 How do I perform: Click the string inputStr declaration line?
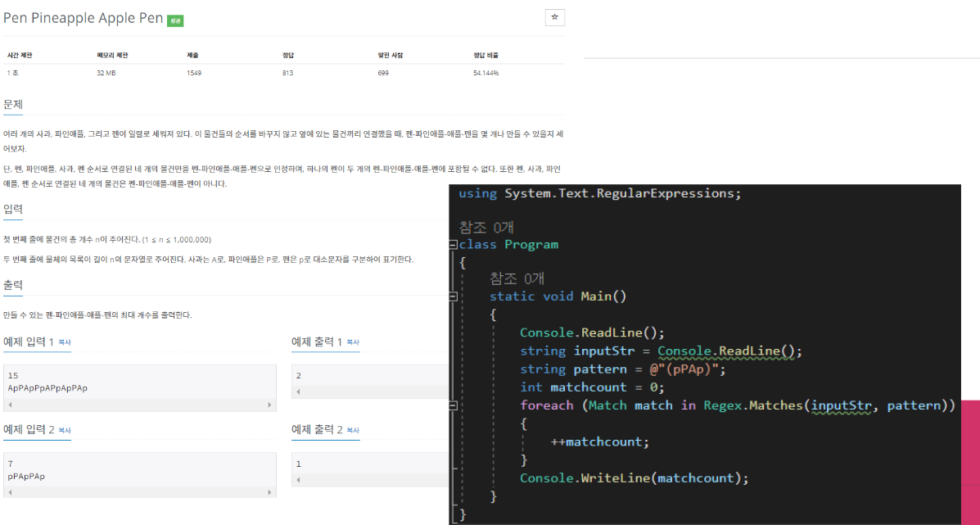(x=662, y=351)
